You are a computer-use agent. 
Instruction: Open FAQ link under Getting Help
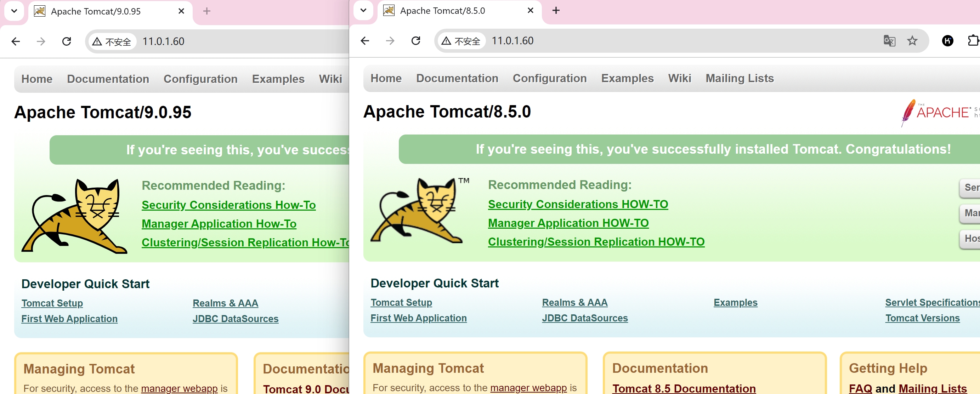point(860,388)
